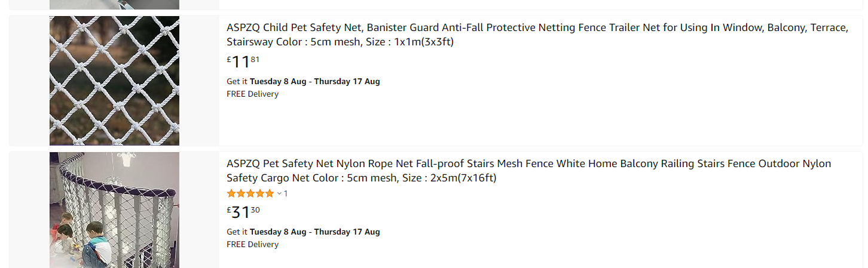
Task: Click the fifth orange star in the rating
Action: coord(270,193)
